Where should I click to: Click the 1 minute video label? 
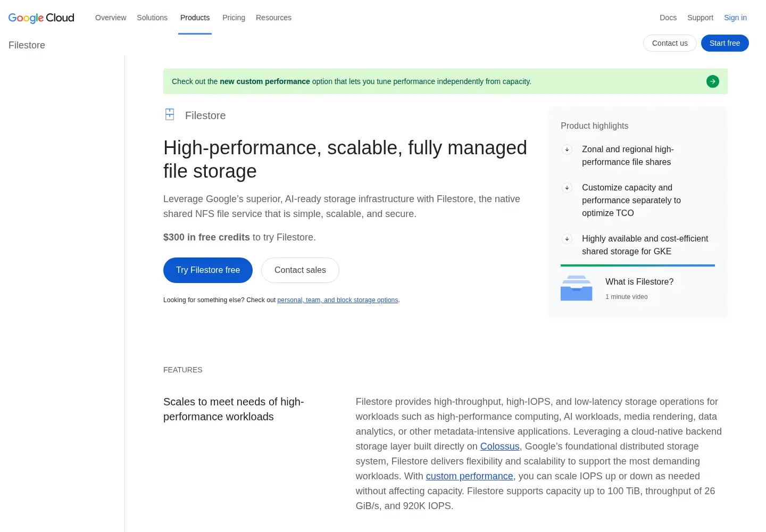coord(626,297)
